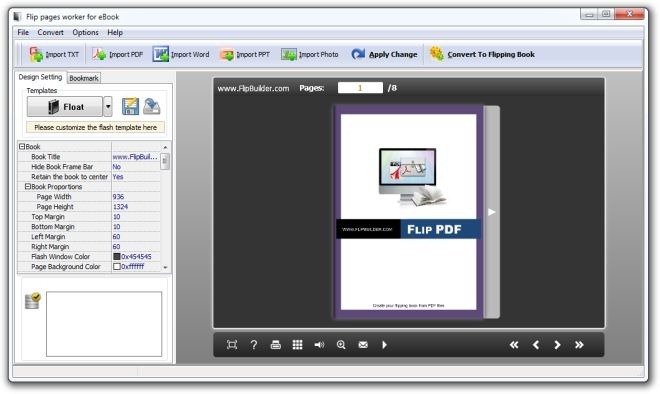Screen dimensions: 660x394
Task: Click the www.FlipBuilder.com title link
Action: [x=253, y=88]
